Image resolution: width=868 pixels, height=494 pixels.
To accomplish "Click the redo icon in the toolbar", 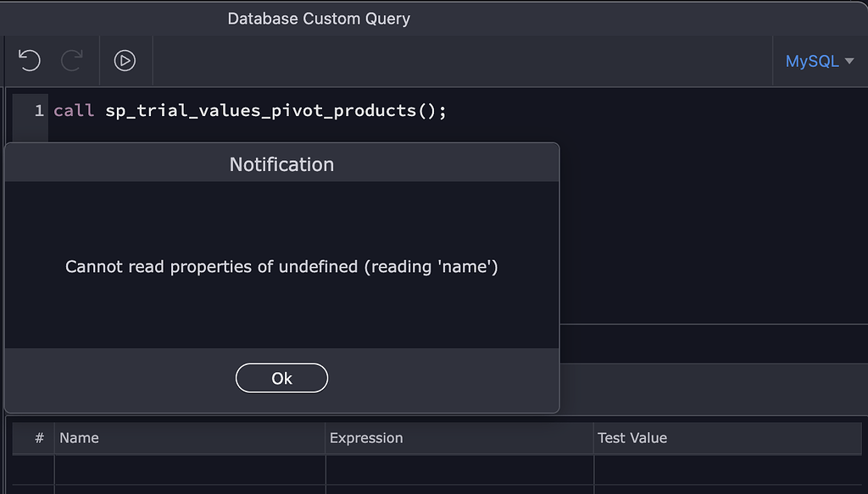I will (x=72, y=60).
